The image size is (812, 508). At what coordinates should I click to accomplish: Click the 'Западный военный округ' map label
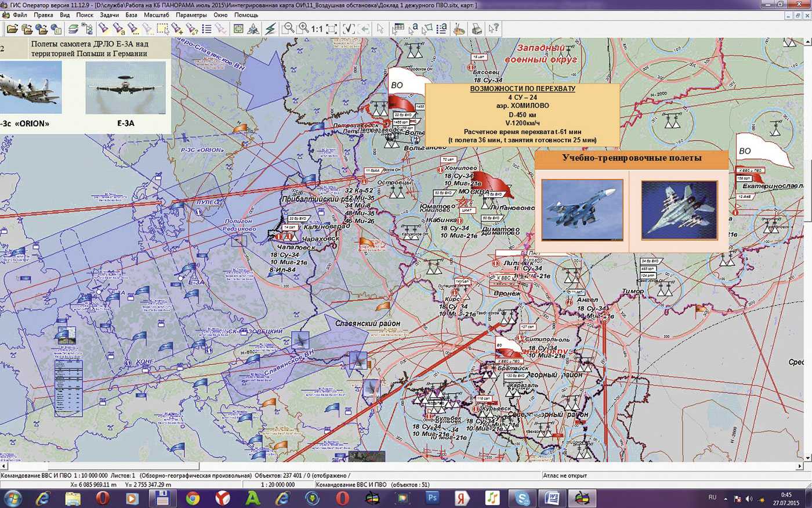tap(541, 53)
